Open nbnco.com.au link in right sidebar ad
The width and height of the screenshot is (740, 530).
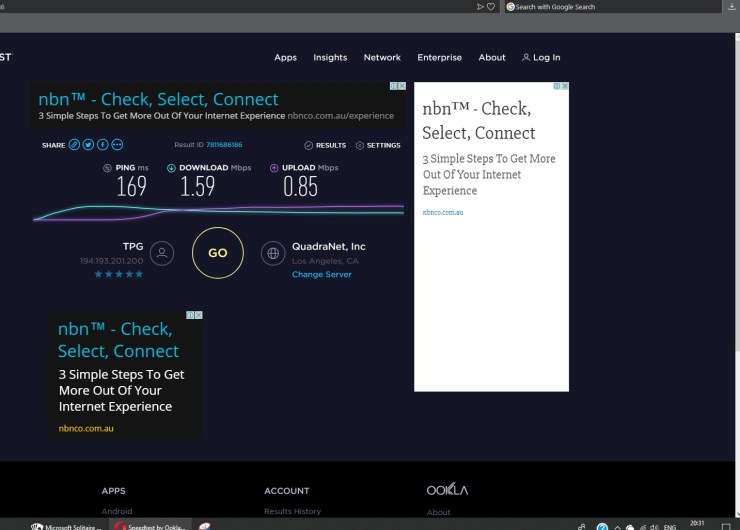pyautogui.click(x=443, y=212)
